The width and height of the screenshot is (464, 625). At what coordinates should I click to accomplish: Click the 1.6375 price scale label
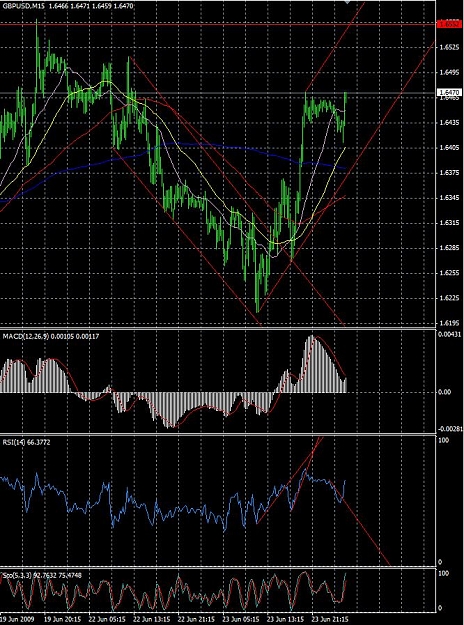click(448, 173)
